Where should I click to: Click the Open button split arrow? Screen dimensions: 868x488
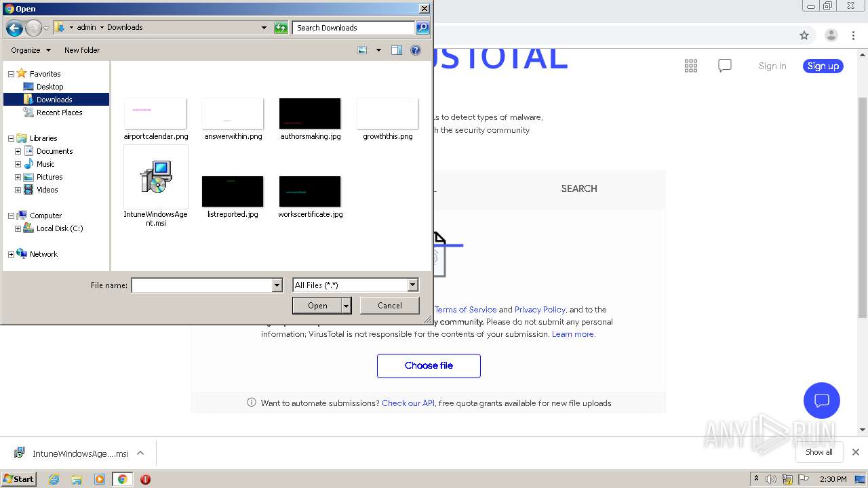click(347, 306)
